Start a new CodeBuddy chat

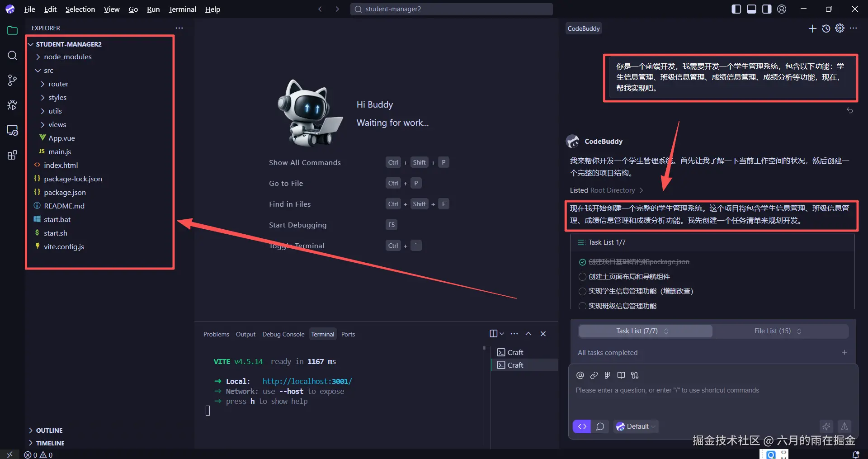coord(812,28)
